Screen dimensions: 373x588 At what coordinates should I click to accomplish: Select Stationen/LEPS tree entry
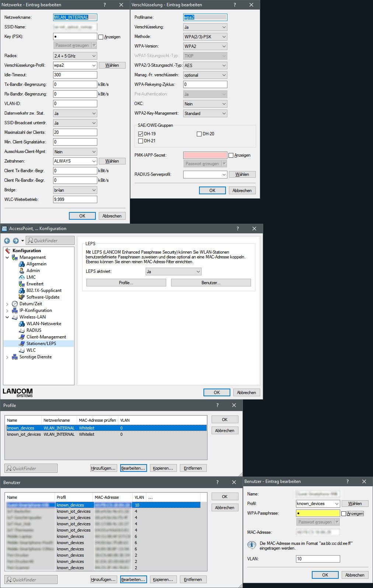tap(41, 344)
